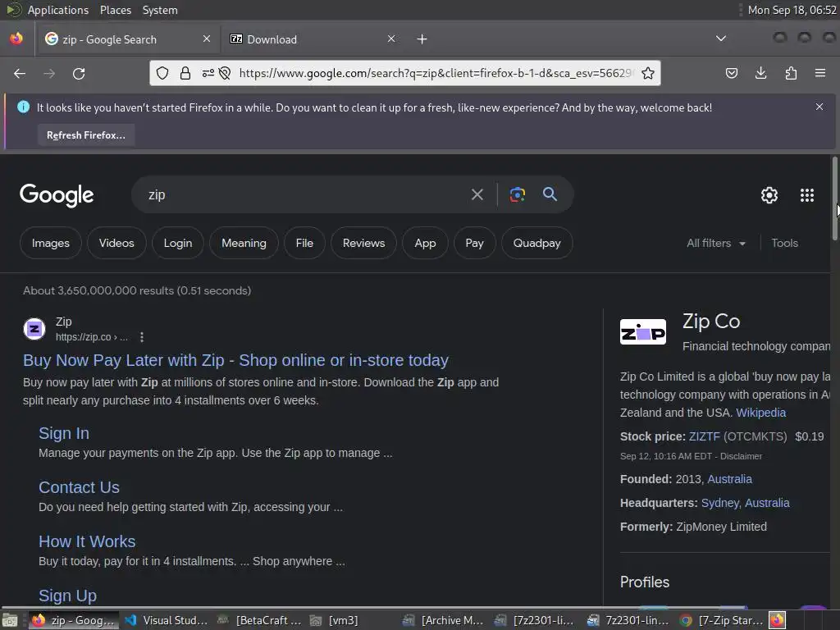The width and height of the screenshot is (840, 630).
Task: Select the zip - Google Search tab
Action: coord(127,39)
